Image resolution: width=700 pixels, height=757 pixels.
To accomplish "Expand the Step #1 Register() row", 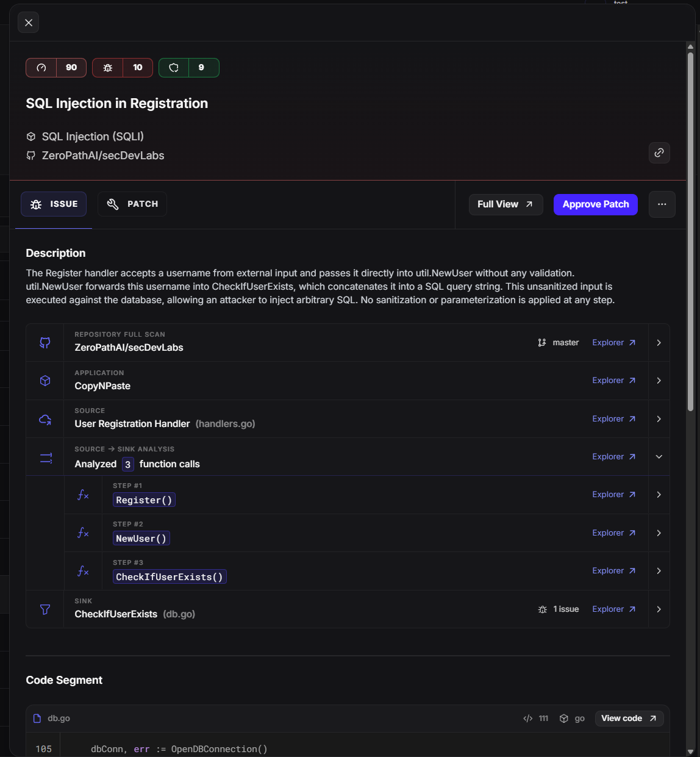I will pyautogui.click(x=659, y=495).
